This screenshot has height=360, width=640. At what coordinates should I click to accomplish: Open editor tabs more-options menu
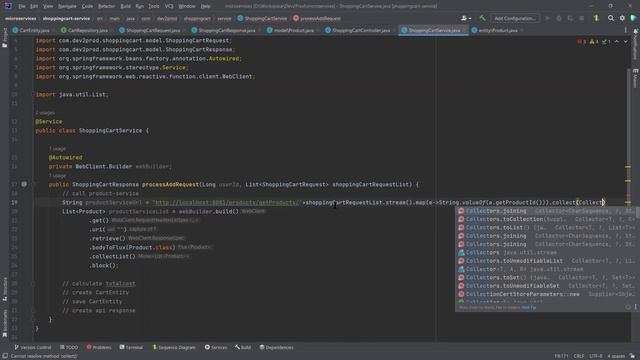click(625, 30)
